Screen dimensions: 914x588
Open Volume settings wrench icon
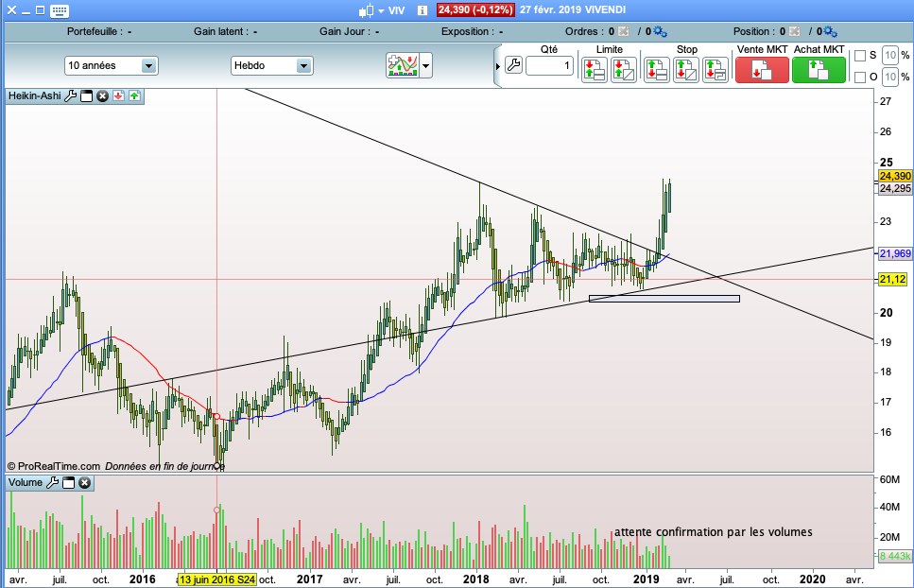(x=53, y=482)
